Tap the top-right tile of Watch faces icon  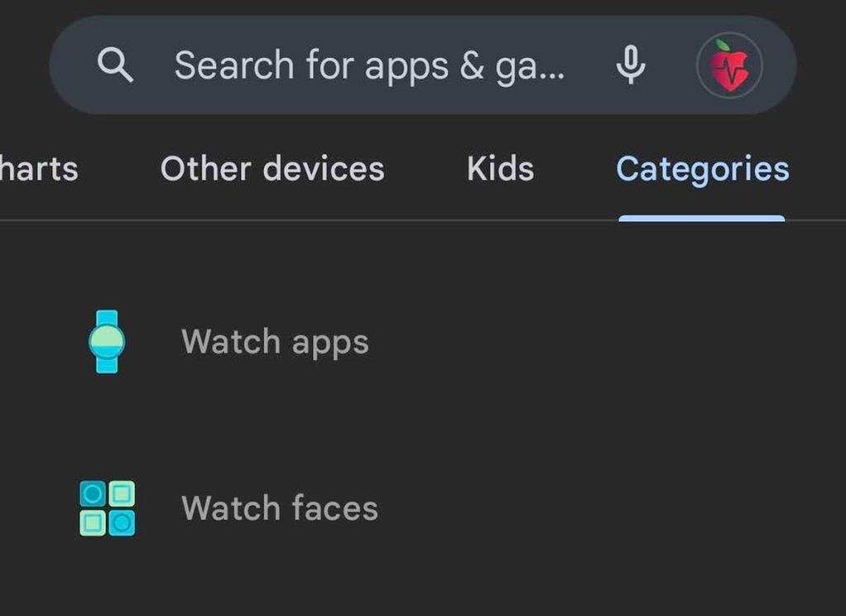tap(121, 495)
